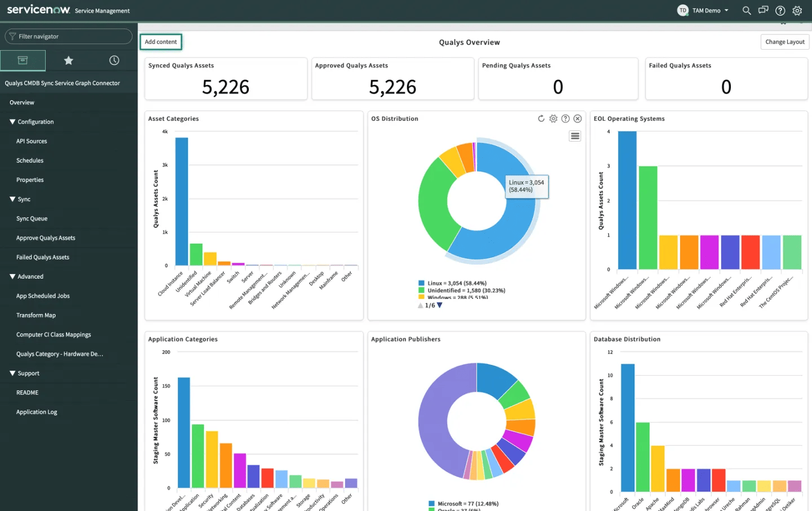Open Approve Qualys Assets in navigator
812x511 pixels.
(x=46, y=238)
